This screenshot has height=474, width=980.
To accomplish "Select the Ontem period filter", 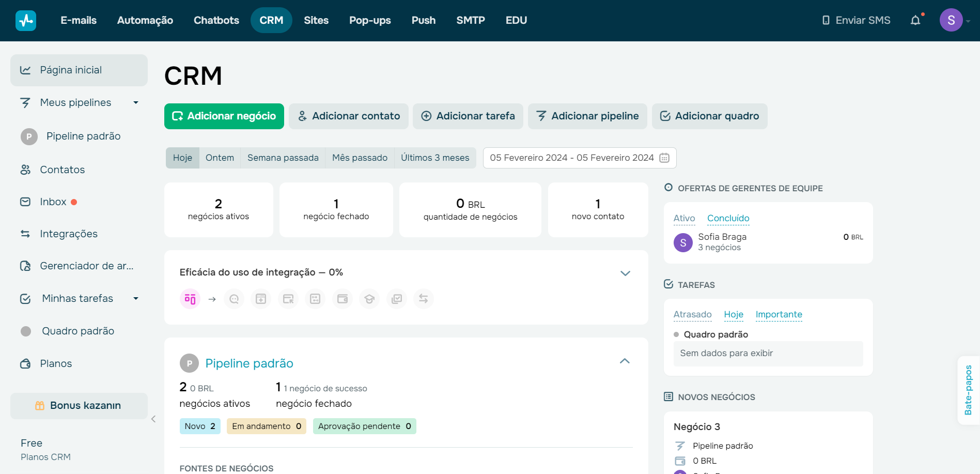I will (x=219, y=158).
